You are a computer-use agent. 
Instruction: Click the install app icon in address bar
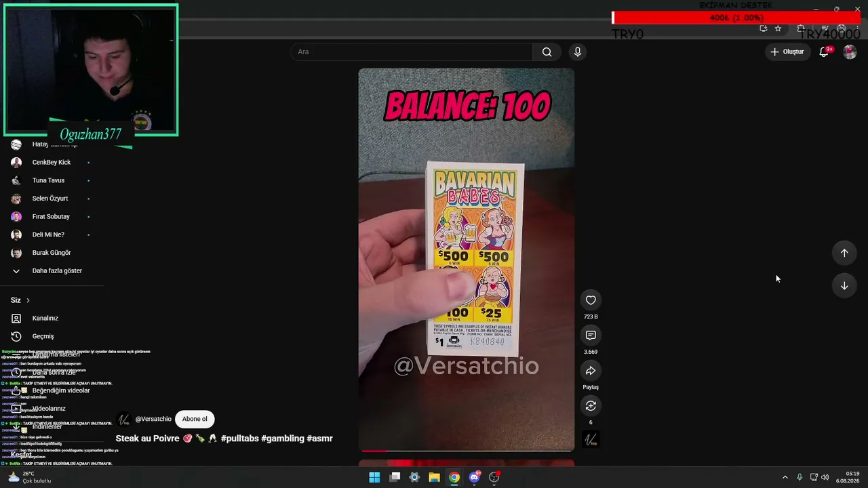[x=764, y=28]
